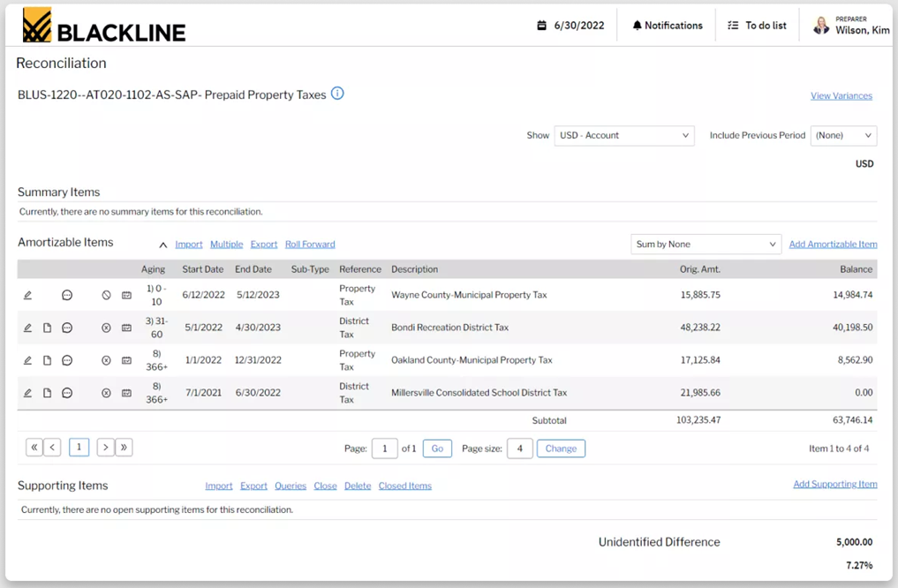Click the prohibited icon on the Wayne County row
This screenshot has width=898, height=588.
(106, 295)
